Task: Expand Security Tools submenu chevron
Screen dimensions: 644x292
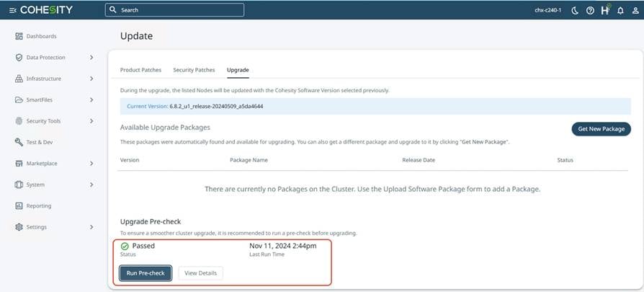Action: click(x=91, y=121)
